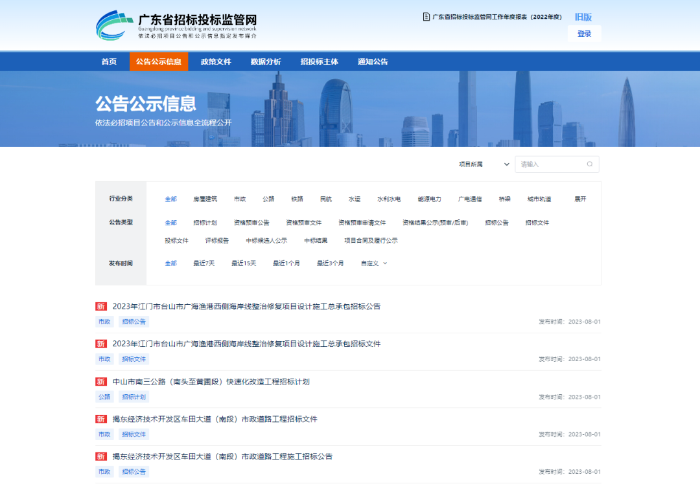Click the search magnifier icon

point(590,163)
